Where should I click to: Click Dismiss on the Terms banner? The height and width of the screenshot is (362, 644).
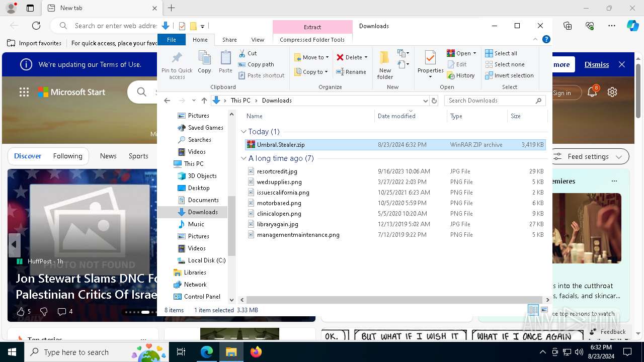coord(597,64)
